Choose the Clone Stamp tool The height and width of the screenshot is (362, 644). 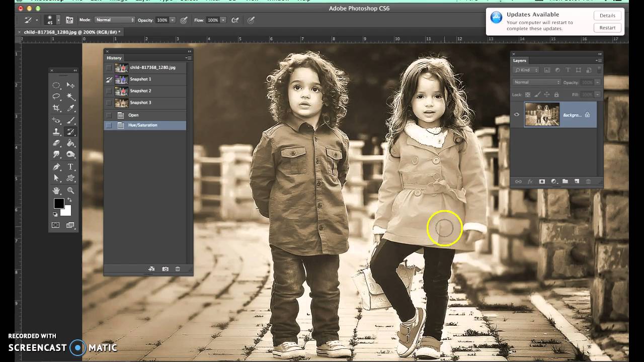56,132
